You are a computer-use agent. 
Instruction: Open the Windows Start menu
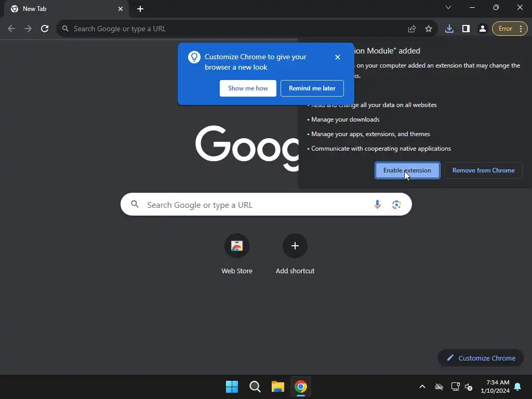(232, 387)
